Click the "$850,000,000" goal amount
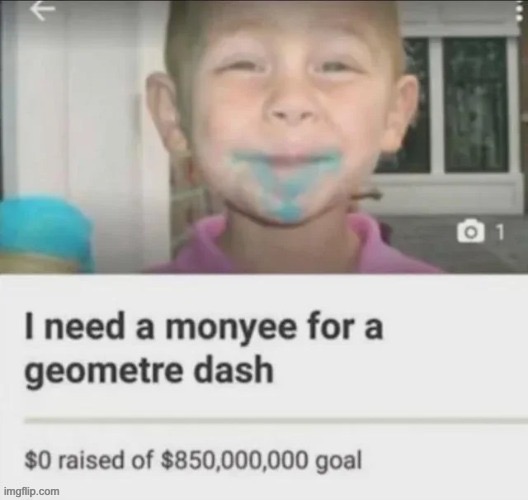The height and width of the screenshot is (500, 528). 234,461
